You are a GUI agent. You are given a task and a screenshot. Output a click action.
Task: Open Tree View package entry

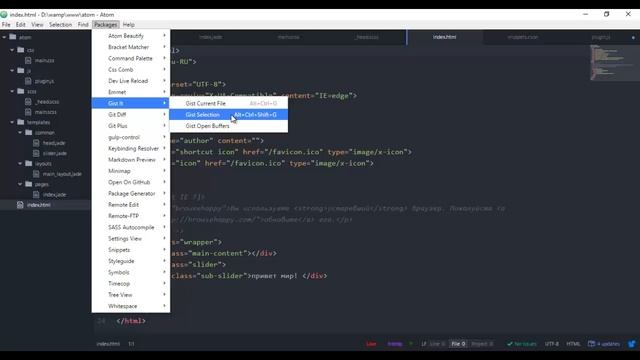point(131,295)
